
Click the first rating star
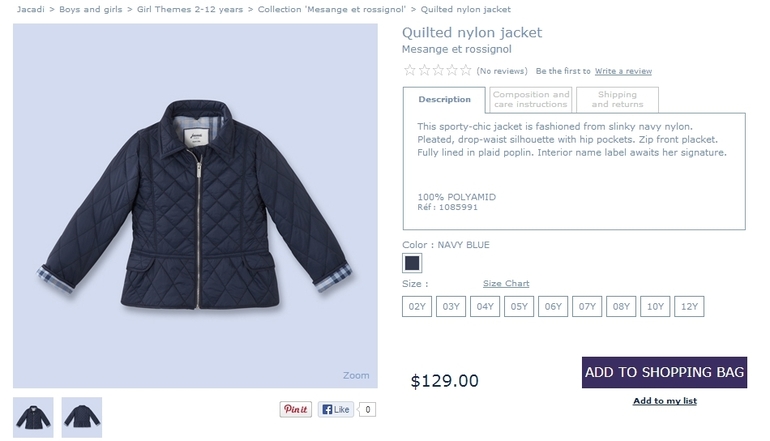click(409, 71)
